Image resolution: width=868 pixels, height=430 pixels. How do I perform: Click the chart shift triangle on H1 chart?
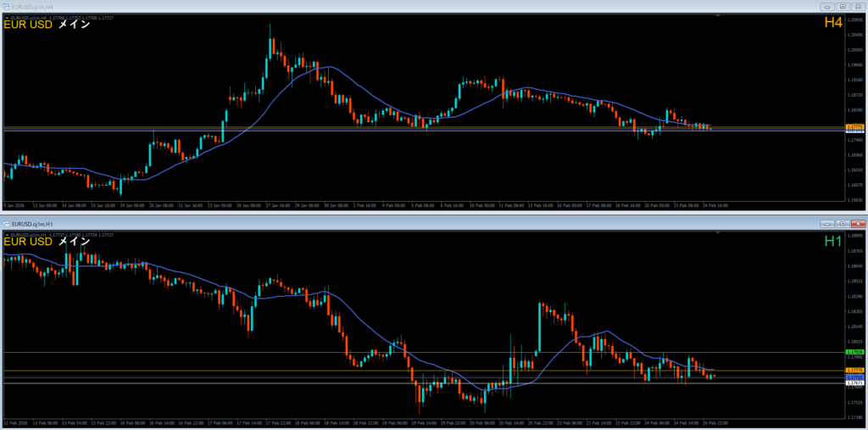click(x=718, y=232)
